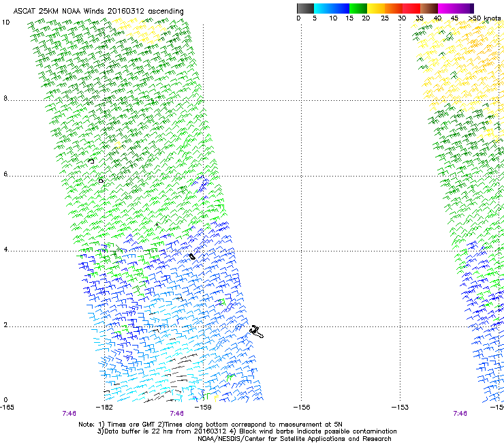
Task: Click the black island outline near 2N east of -159
Action: (257, 332)
